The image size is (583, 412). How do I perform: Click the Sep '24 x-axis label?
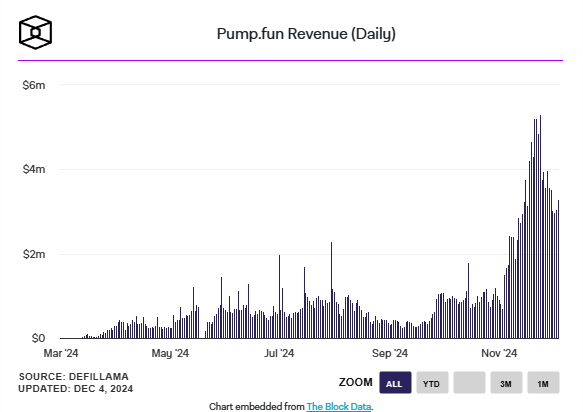click(x=390, y=353)
